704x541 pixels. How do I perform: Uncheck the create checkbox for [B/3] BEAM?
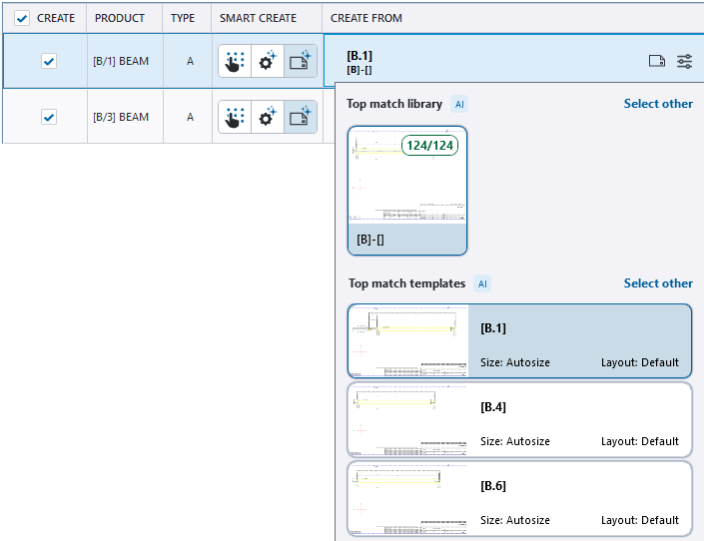tap(49, 117)
